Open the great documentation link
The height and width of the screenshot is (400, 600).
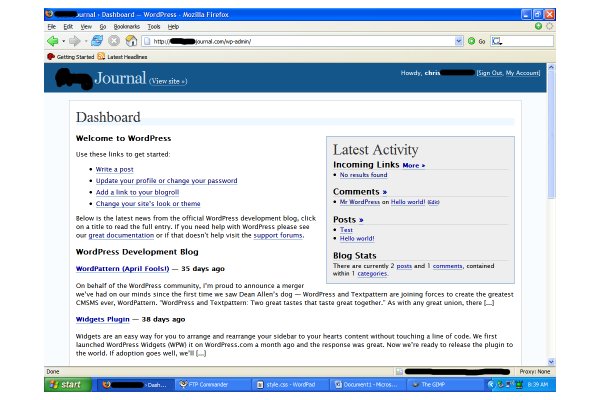pos(121,235)
